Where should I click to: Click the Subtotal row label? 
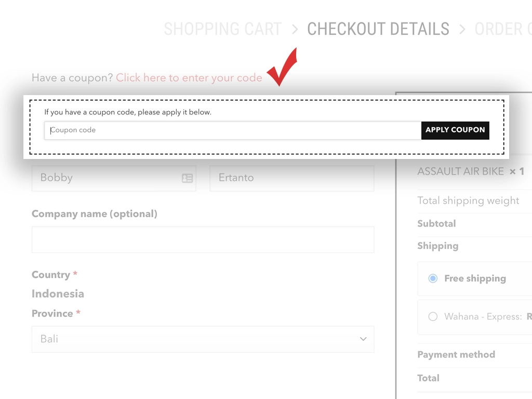(436, 224)
